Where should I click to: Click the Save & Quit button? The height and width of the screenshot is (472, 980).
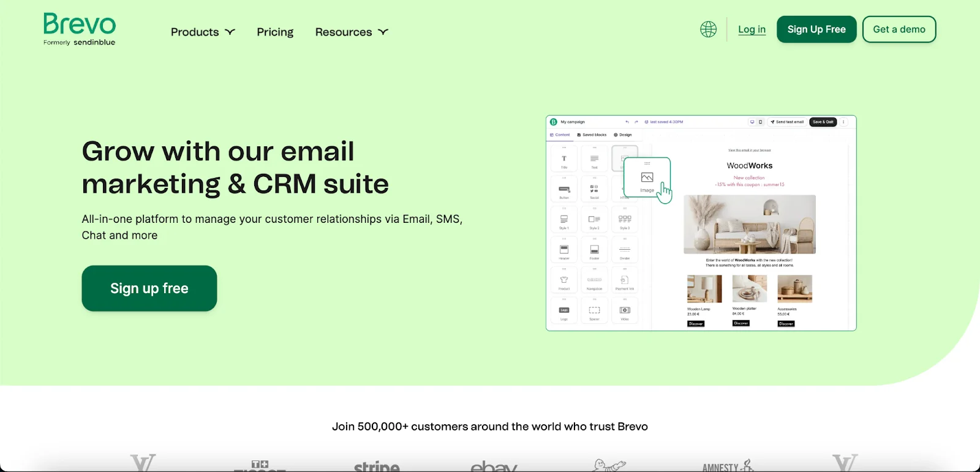pyautogui.click(x=823, y=122)
